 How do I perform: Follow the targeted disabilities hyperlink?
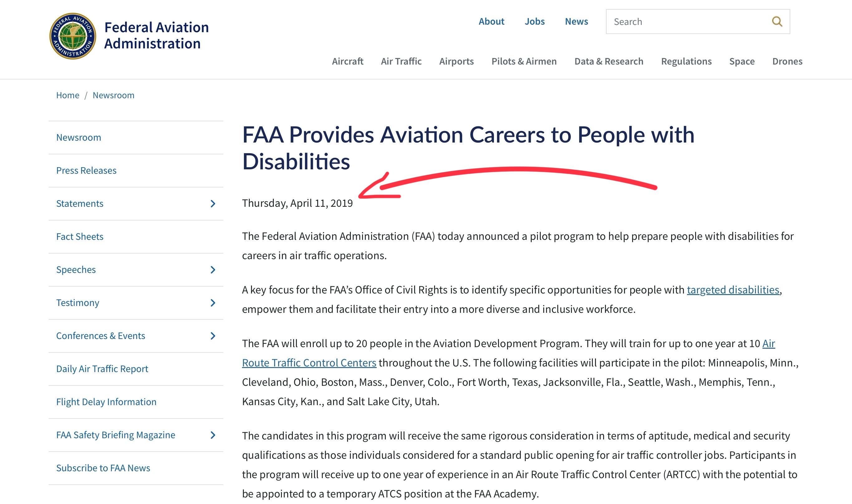[x=733, y=290]
